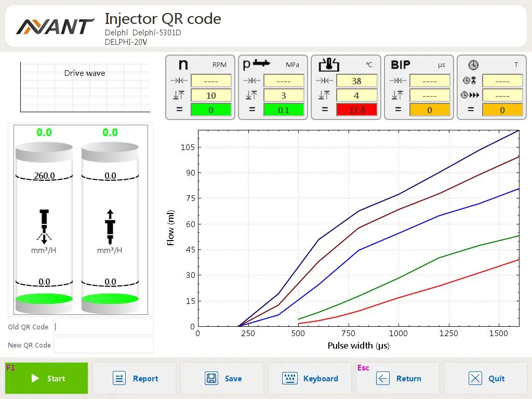Click the injection flow injector icon
The width and height of the screenshot is (532, 399).
point(44,227)
